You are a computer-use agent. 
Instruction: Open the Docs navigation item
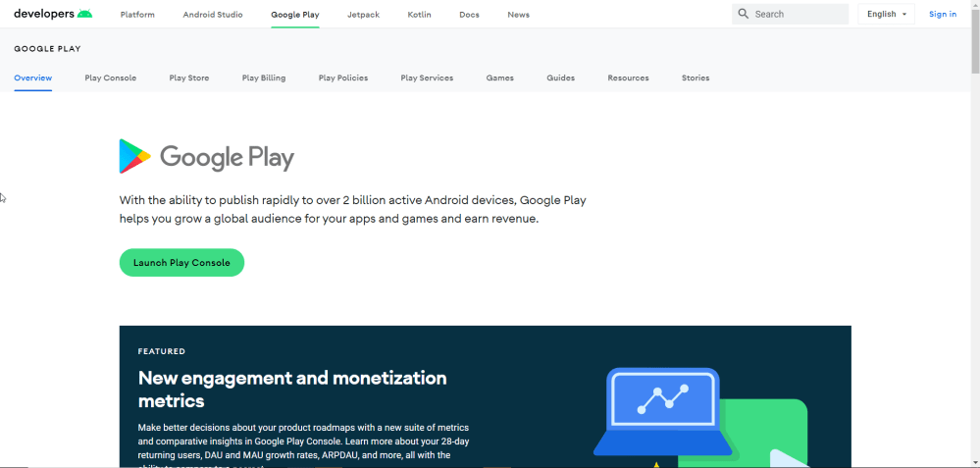coord(469,15)
